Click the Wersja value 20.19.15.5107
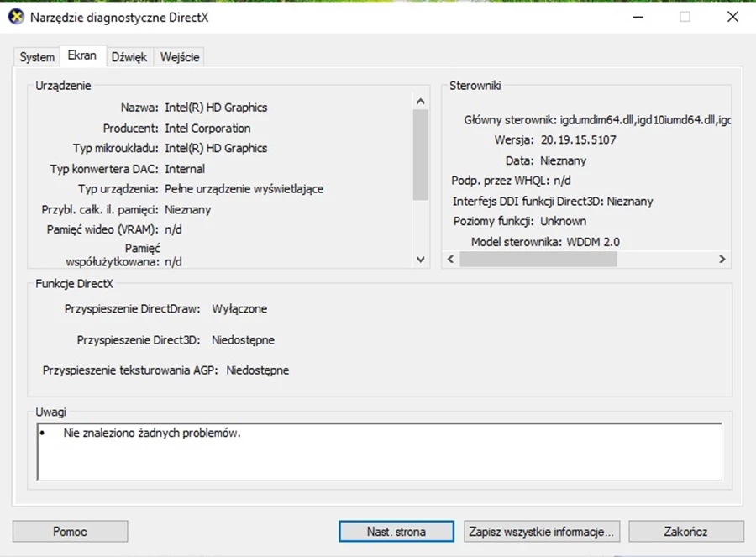 tap(579, 139)
